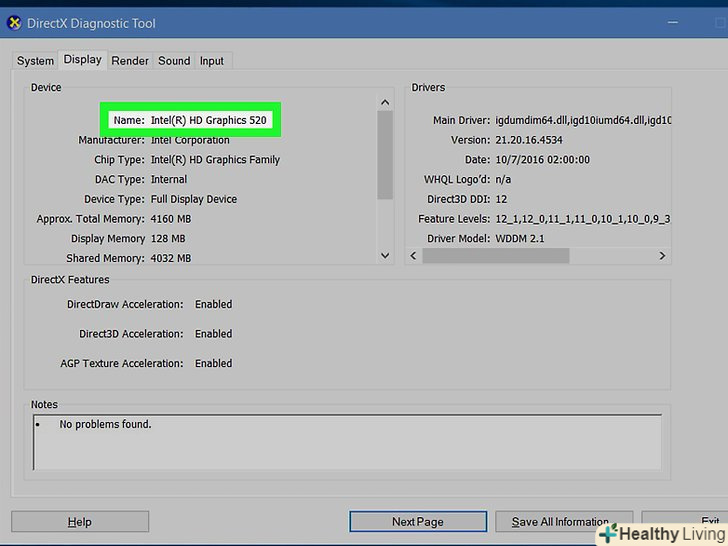This screenshot has height=546, width=728.
Task: Select 'No problems found.' note text
Action: coord(105,424)
